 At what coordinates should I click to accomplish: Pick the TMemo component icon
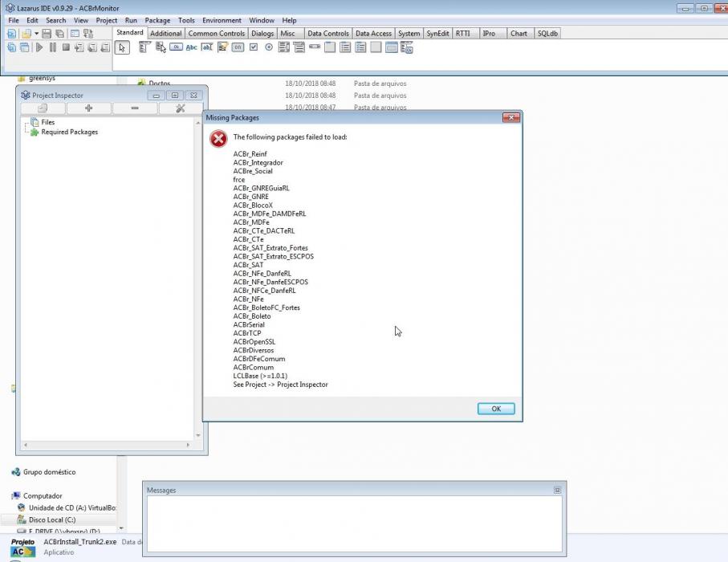(x=222, y=47)
